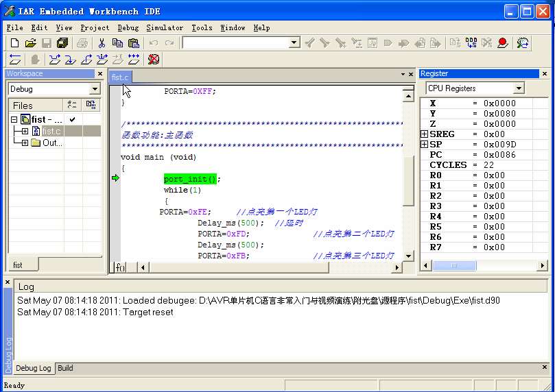Click the editor vertical scrollbar down arrow
This screenshot has height=392, width=555.
[x=408, y=256]
